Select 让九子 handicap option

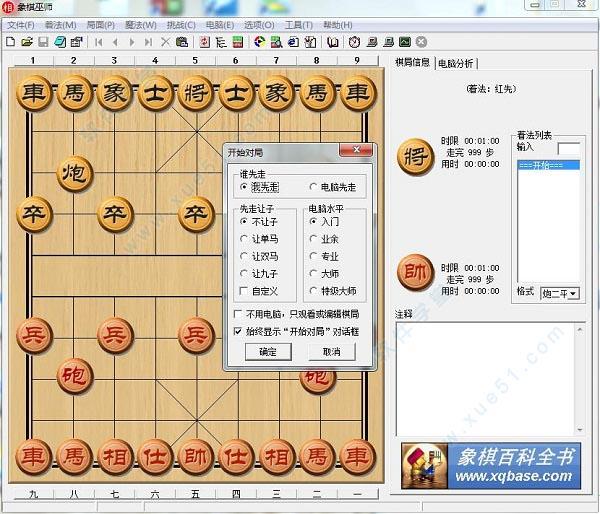pyautogui.click(x=259, y=273)
